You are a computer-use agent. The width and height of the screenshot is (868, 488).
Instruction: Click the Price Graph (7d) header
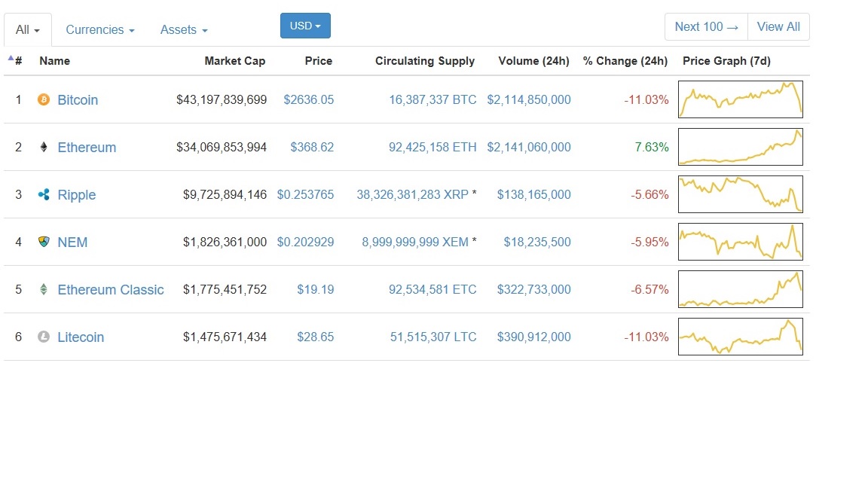coord(726,61)
